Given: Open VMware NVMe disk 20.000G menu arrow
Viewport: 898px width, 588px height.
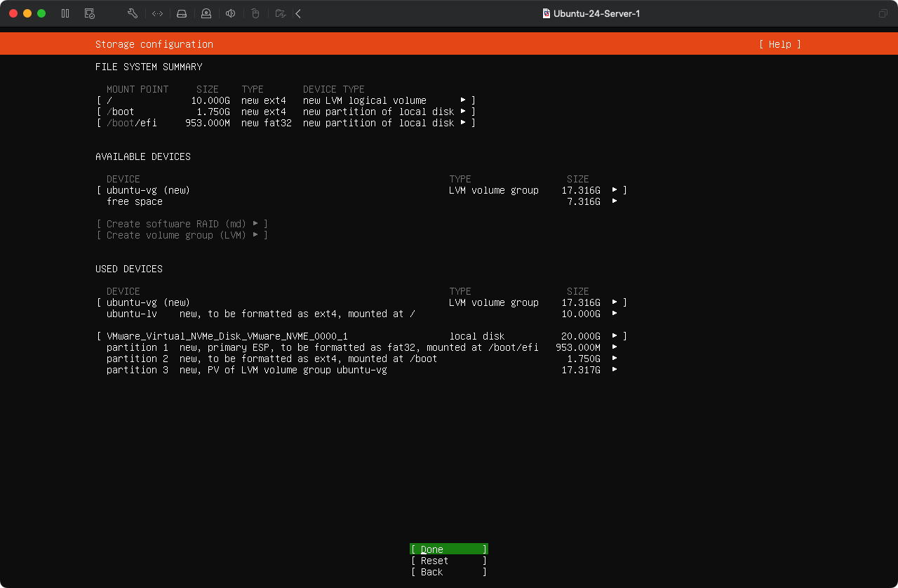Looking at the screenshot, I should [x=615, y=336].
